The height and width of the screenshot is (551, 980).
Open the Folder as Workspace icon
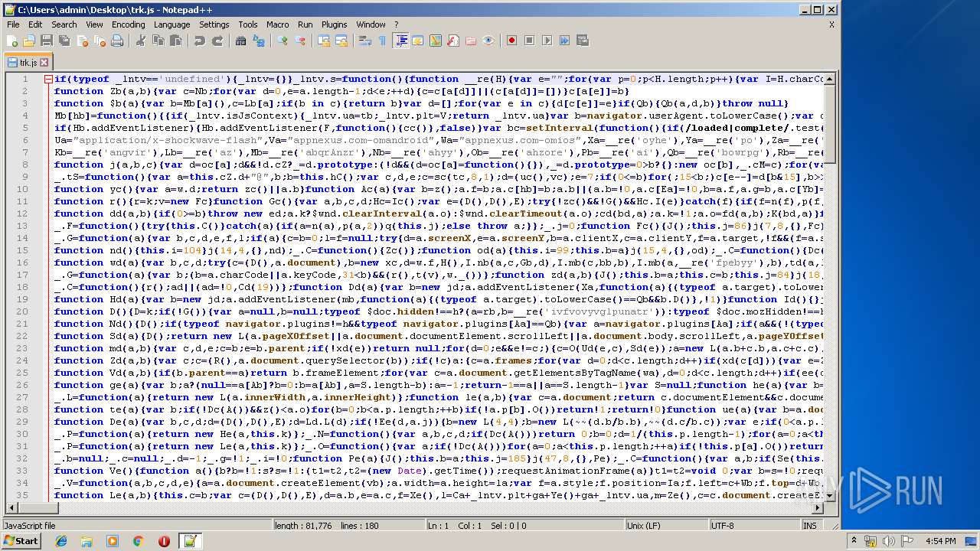(x=471, y=41)
